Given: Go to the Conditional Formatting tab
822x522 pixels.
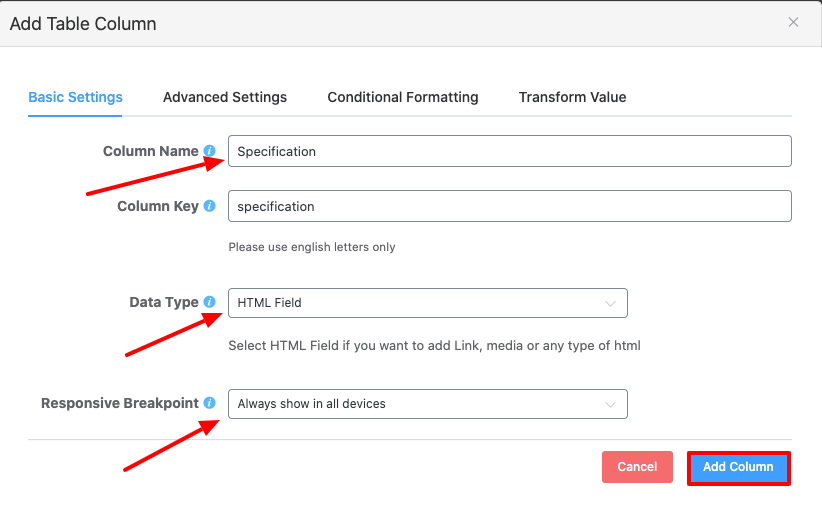Looking at the screenshot, I should 403,97.
